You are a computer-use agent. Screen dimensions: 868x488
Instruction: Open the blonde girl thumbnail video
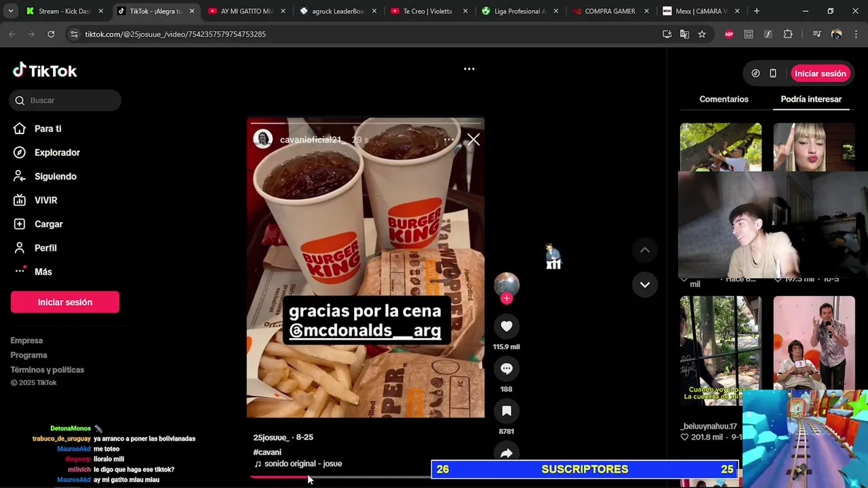(x=814, y=147)
